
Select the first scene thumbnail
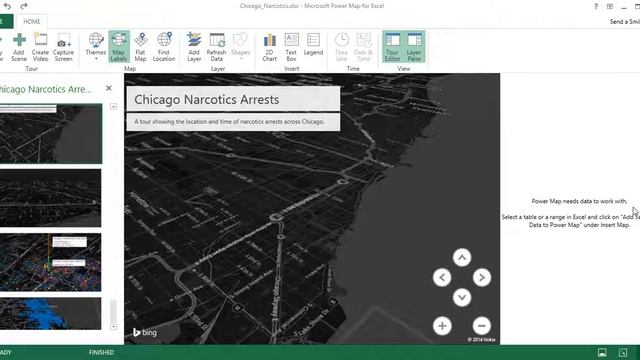click(x=51, y=133)
